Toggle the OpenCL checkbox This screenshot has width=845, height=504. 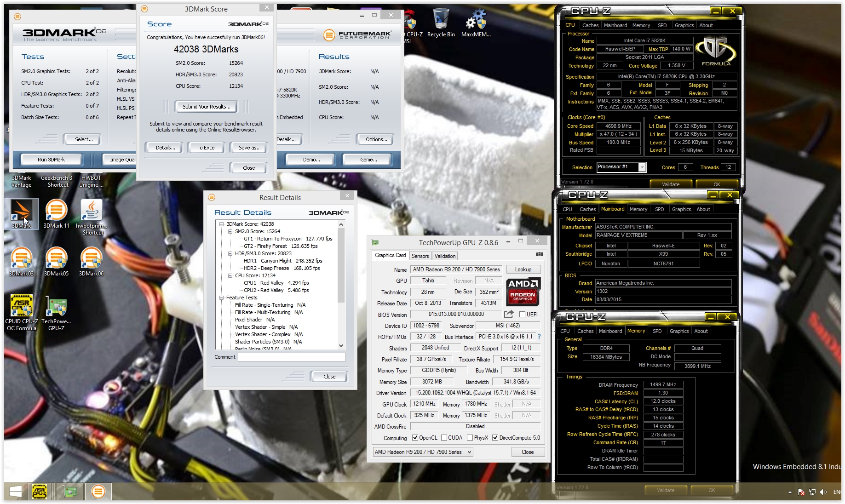click(415, 438)
